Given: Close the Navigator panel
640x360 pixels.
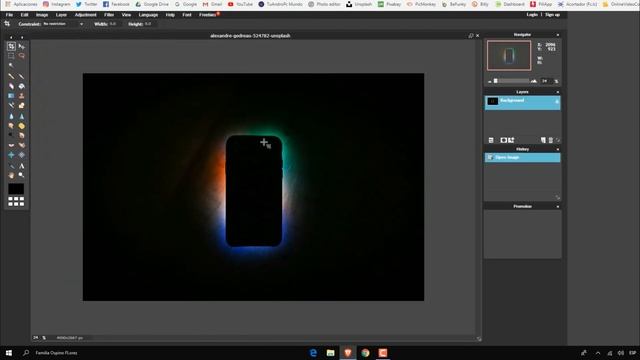Looking at the screenshot, I should [558, 35].
